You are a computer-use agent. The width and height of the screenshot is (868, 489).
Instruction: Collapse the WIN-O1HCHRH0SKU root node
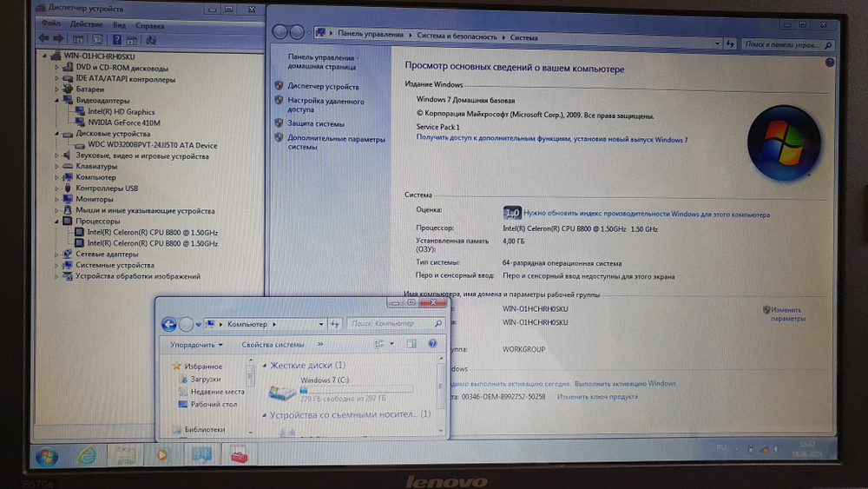45,56
